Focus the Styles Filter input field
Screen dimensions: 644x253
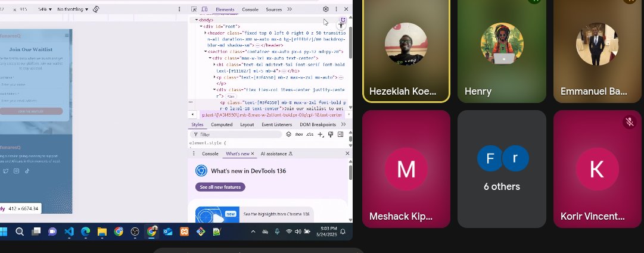[237, 135]
